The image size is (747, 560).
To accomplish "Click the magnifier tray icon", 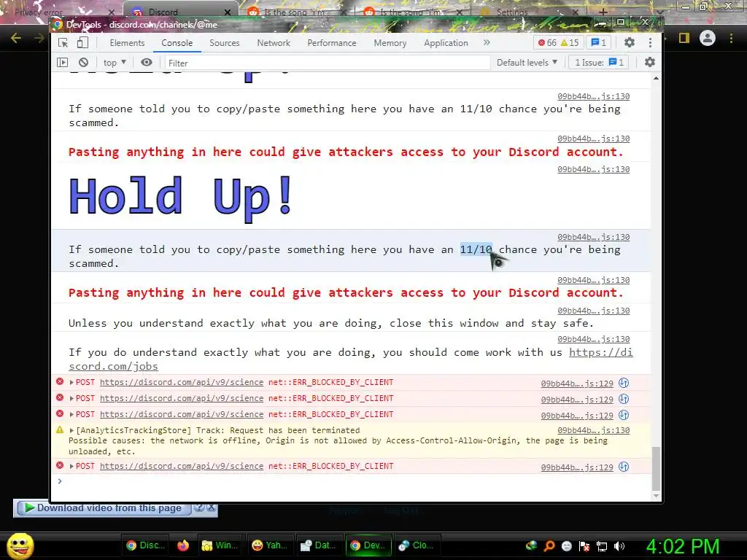I will [549, 546].
